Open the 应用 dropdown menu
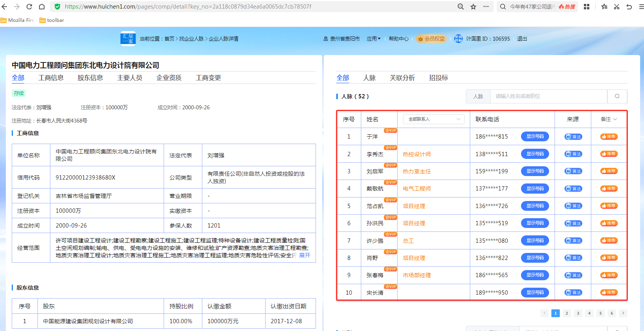644x331 pixels. (x=373, y=39)
